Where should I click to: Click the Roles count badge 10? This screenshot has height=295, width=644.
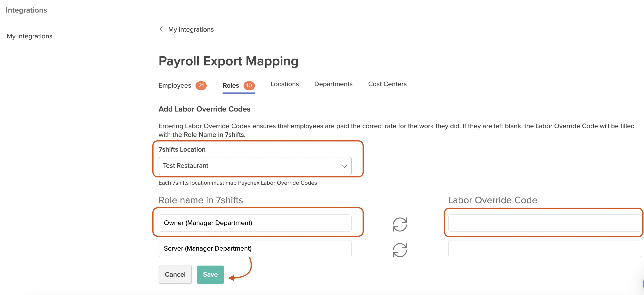tap(249, 85)
